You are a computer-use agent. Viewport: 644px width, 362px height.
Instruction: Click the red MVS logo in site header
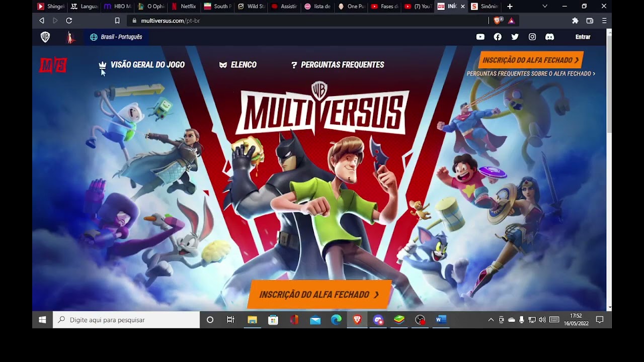(x=53, y=65)
